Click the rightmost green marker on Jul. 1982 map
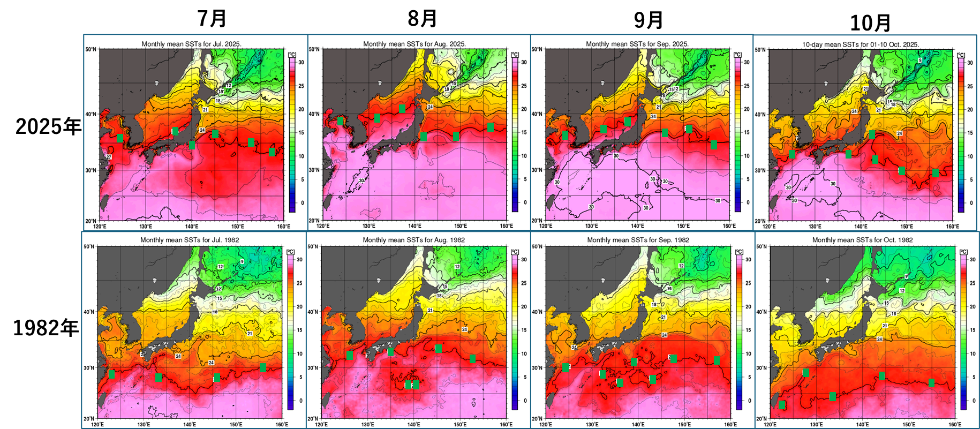This screenshot has height=429, width=980. pos(263,367)
